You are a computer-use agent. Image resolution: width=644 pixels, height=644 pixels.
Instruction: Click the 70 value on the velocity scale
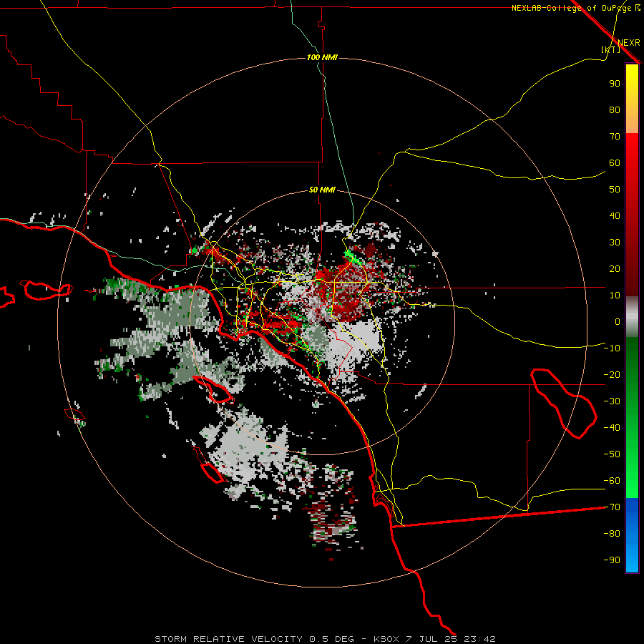(615, 137)
